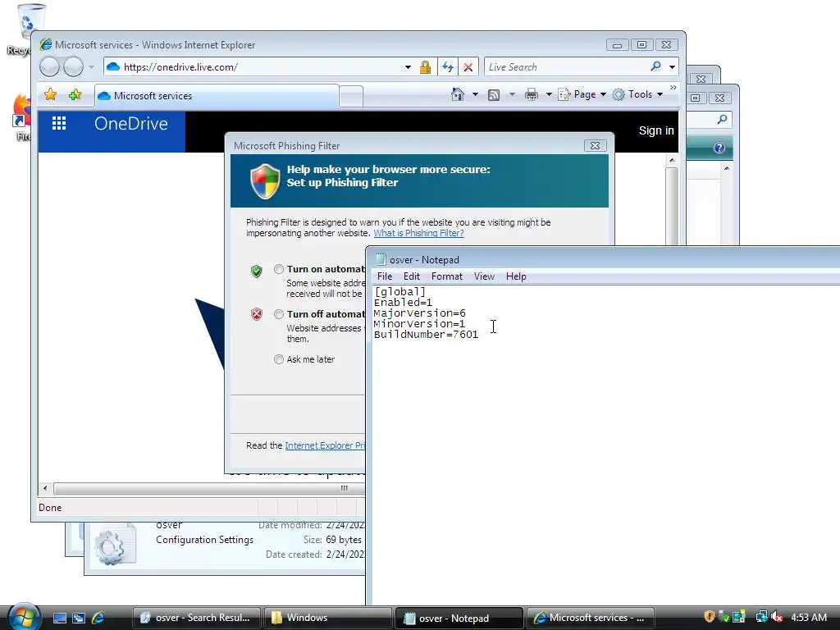Click the BuildNumber=7601 line in Notepad
This screenshot has height=630, width=840.
click(x=426, y=335)
